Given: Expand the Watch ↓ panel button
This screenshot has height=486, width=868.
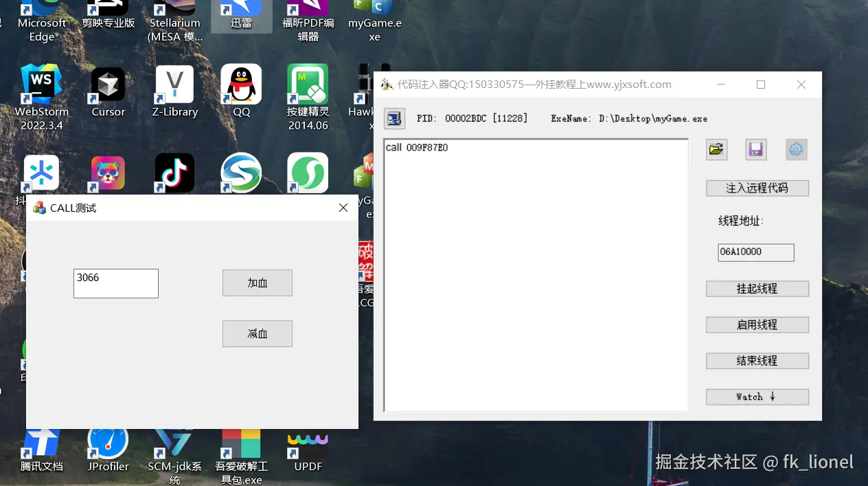Looking at the screenshot, I should [x=757, y=397].
